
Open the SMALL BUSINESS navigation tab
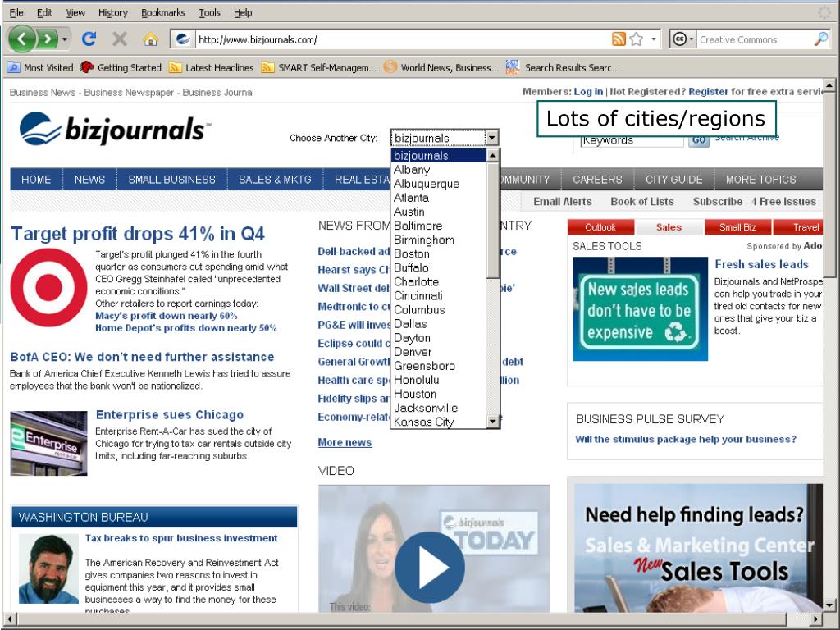pos(172,180)
